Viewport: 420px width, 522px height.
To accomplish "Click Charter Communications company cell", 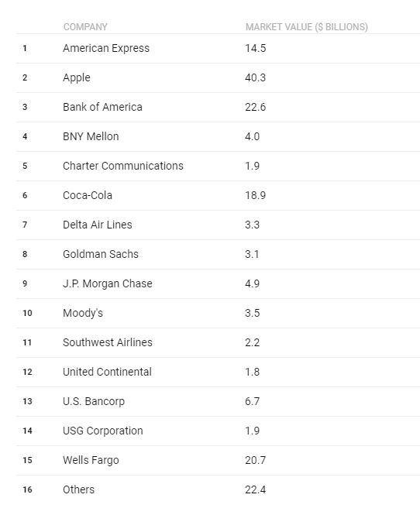I will pos(123,166).
